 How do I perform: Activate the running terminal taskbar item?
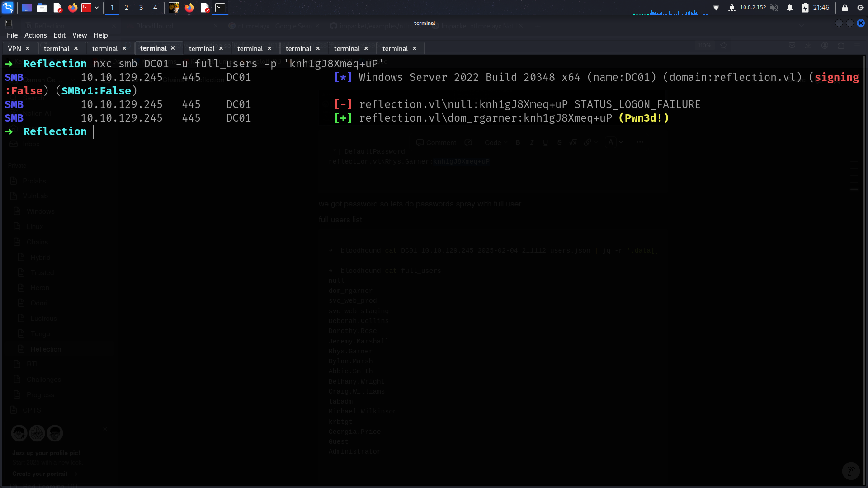click(x=220, y=8)
